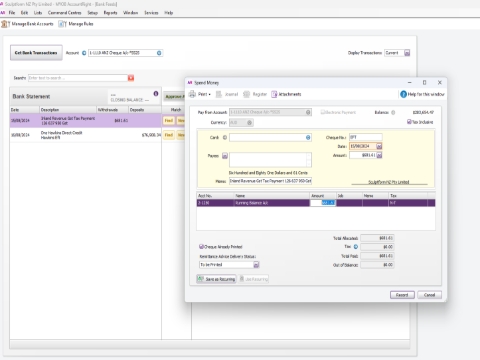Click the Running Balance account name cell

tap(271, 203)
